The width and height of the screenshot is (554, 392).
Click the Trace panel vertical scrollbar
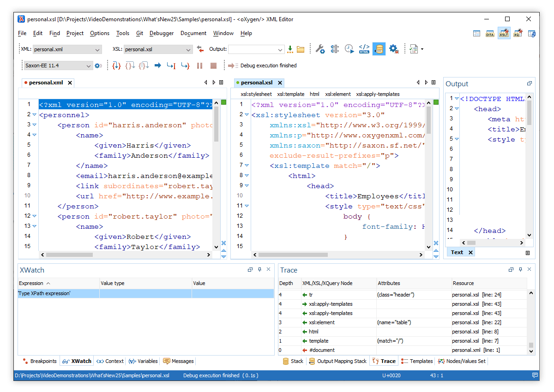(x=531, y=322)
